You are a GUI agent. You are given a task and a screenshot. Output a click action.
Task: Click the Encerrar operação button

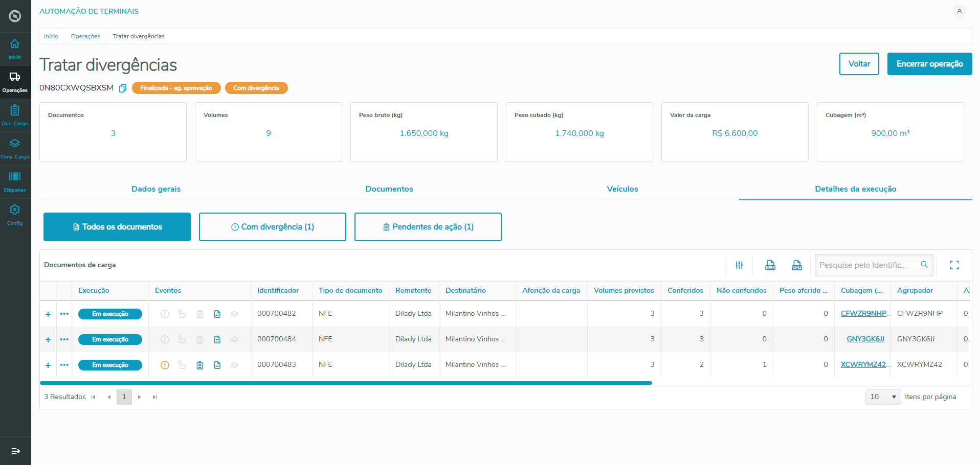click(929, 64)
